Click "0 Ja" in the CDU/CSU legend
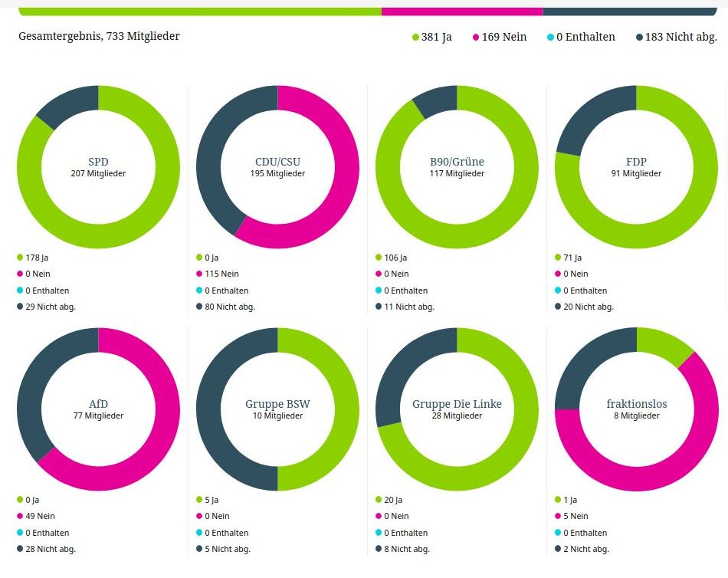 207,258
